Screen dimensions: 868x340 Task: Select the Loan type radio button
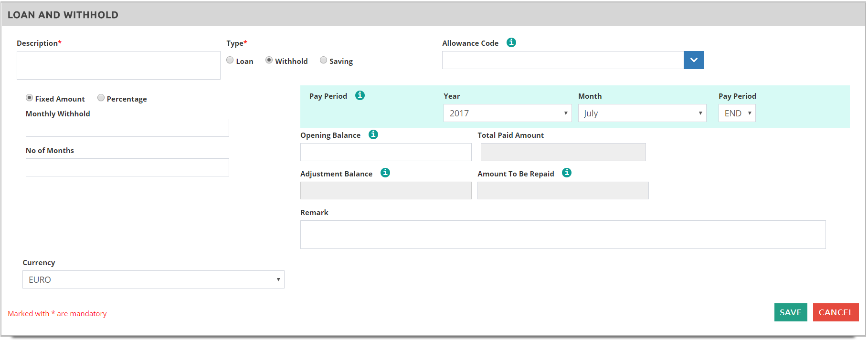pos(230,60)
